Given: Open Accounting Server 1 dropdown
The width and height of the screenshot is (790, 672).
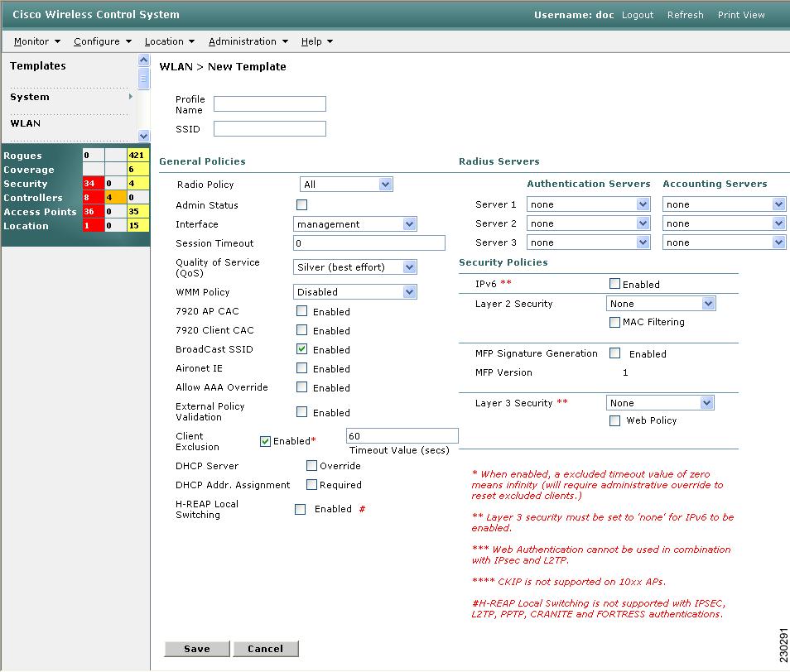Looking at the screenshot, I should click(x=724, y=204).
